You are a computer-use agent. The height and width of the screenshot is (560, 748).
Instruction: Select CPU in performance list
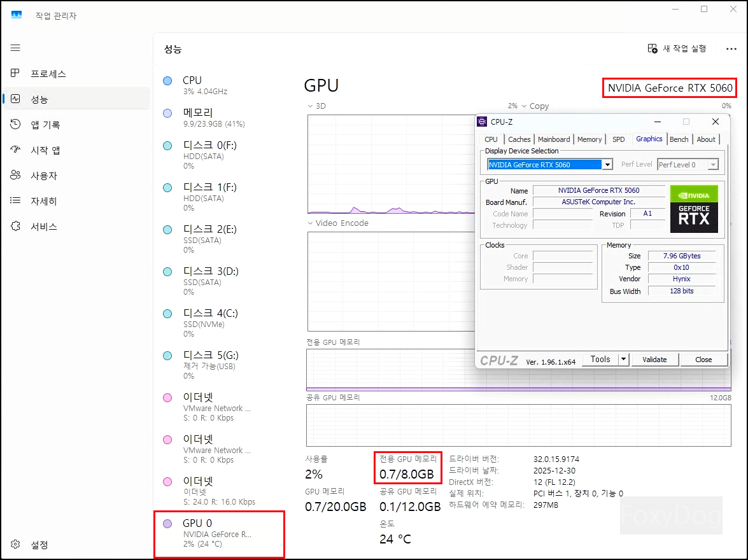[x=220, y=85]
